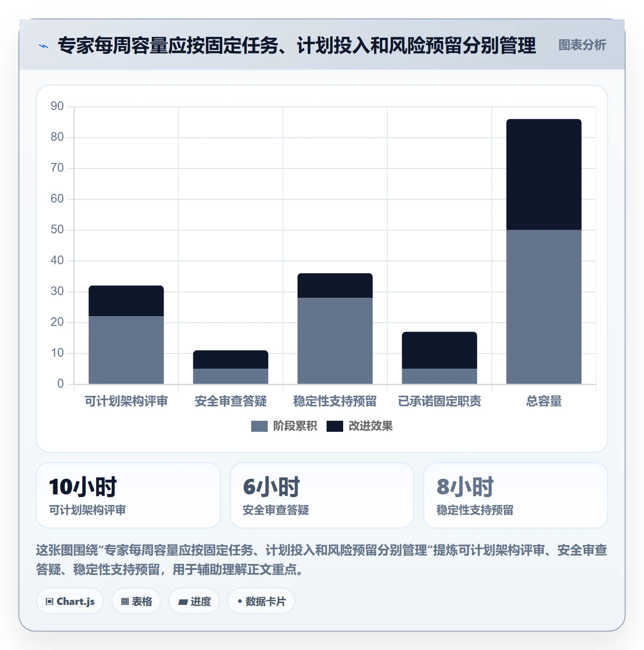Image resolution: width=644 pixels, height=650 pixels.
Task: Click the 可计划架构评审 x-axis label
Action: pos(126,401)
